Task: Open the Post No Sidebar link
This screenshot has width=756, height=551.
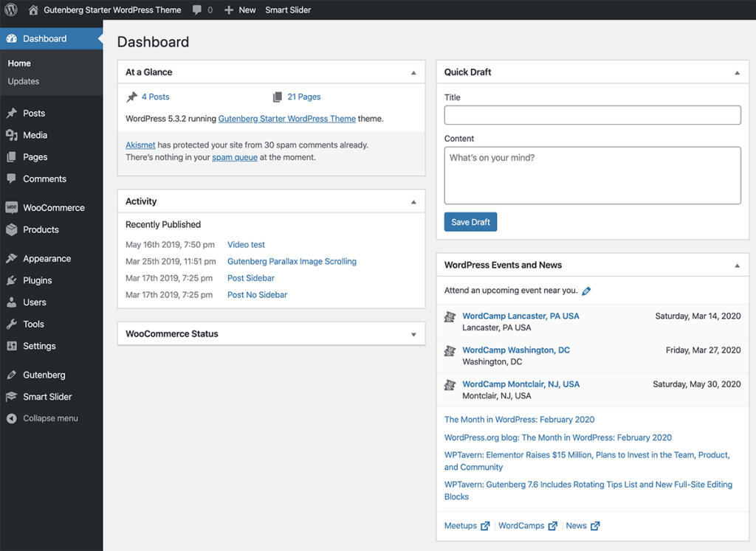Action: [257, 295]
